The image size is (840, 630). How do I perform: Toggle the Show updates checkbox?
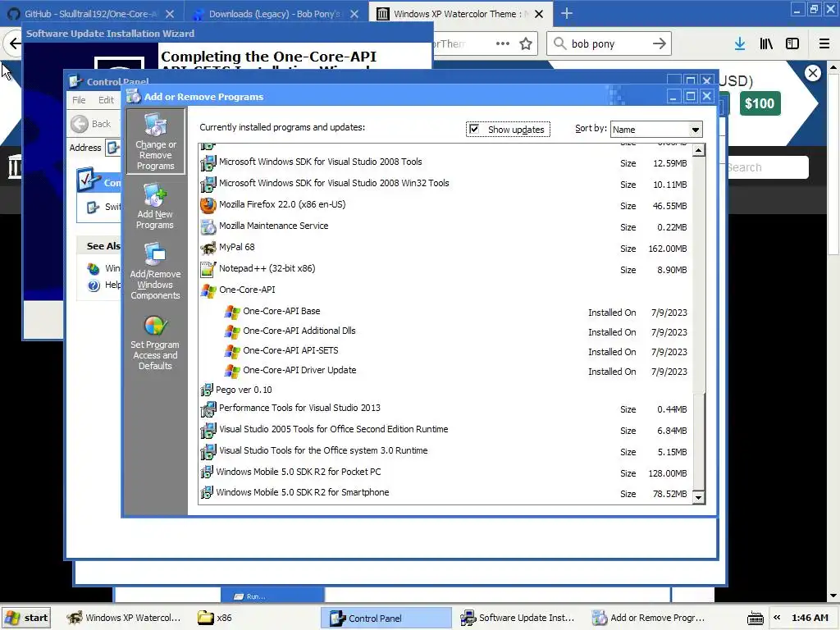[x=474, y=129]
